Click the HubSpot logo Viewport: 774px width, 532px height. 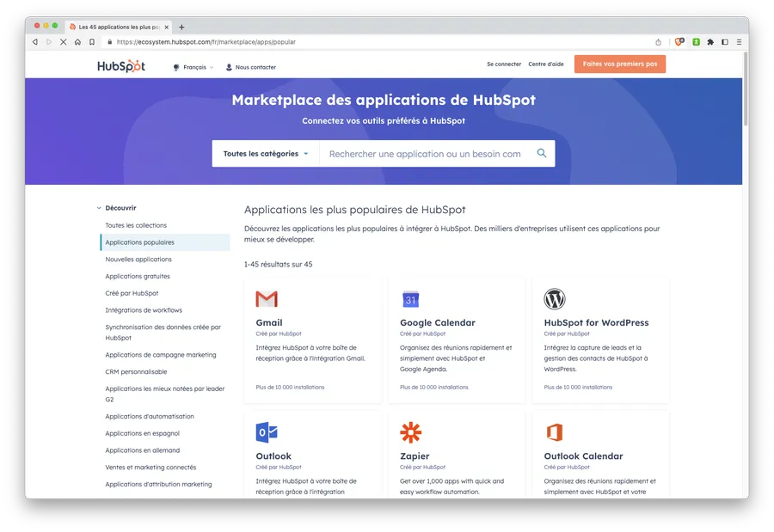click(x=121, y=66)
